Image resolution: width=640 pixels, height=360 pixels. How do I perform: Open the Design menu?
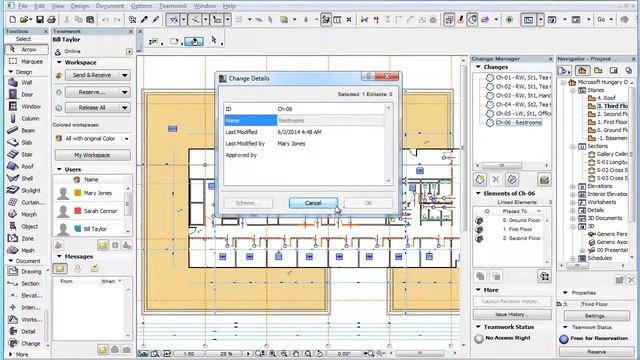pyautogui.click(x=80, y=6)
